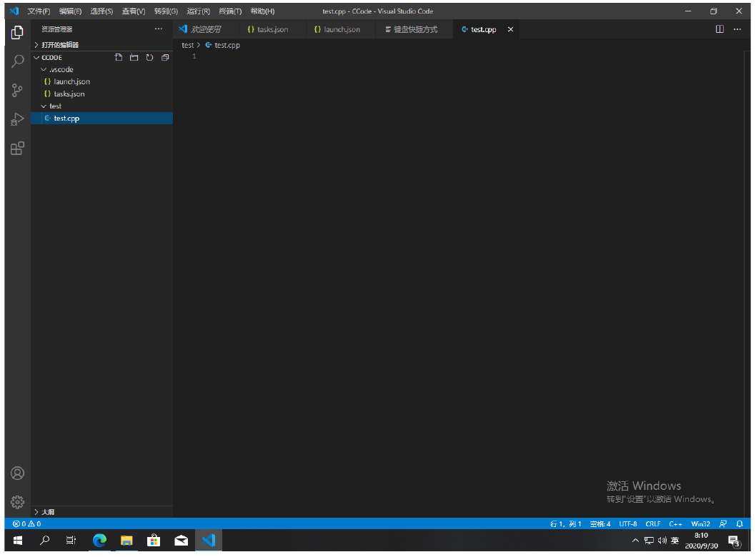
Task: Click the New File icon in explorer
Action: point(119,58)
